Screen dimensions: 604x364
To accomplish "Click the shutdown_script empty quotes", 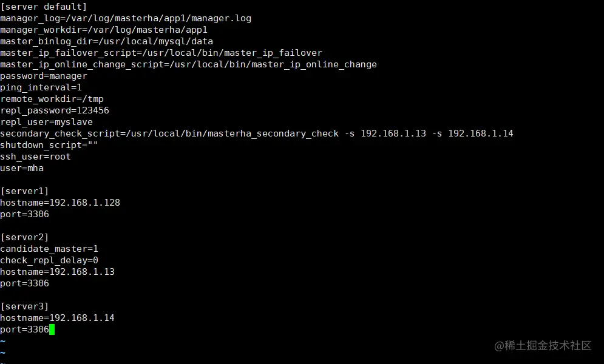I will click(x=93, y=145).
